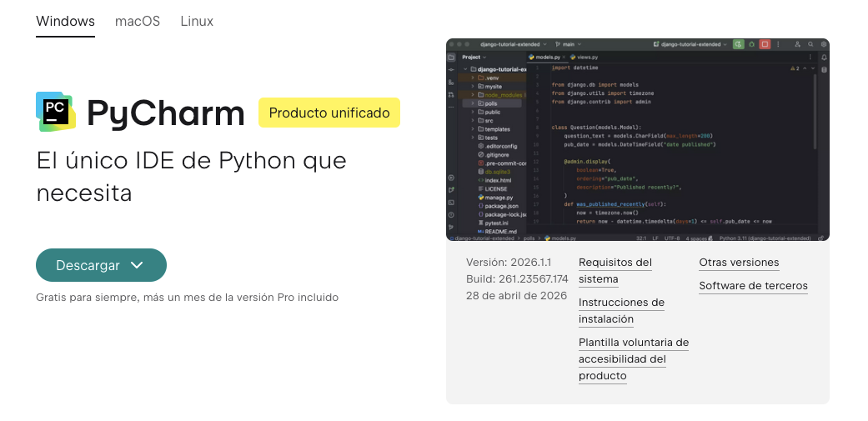
Task: Select README.md in the preview file tree
Action: coord(497,231)
